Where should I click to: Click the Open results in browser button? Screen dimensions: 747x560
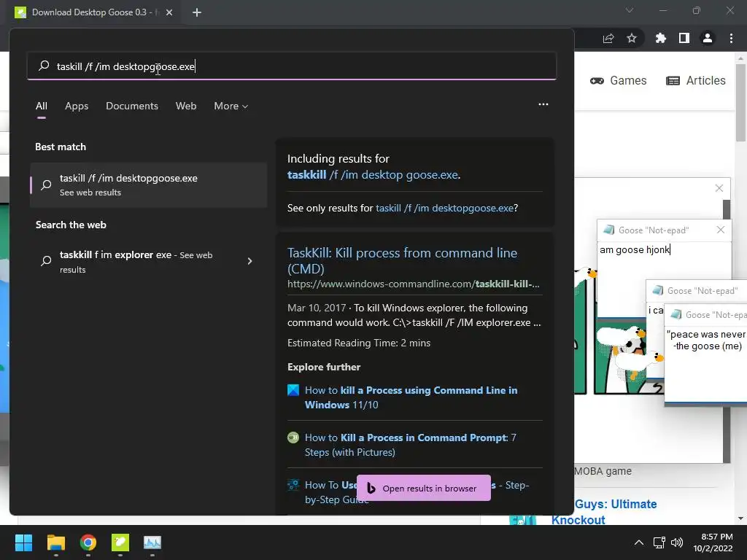[x=424, y=488]
